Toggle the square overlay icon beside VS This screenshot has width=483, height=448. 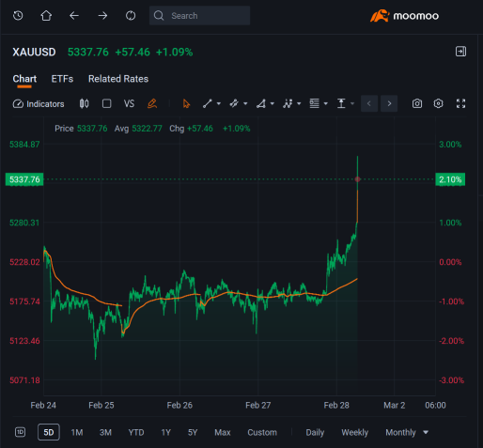(x=106, y=103)
